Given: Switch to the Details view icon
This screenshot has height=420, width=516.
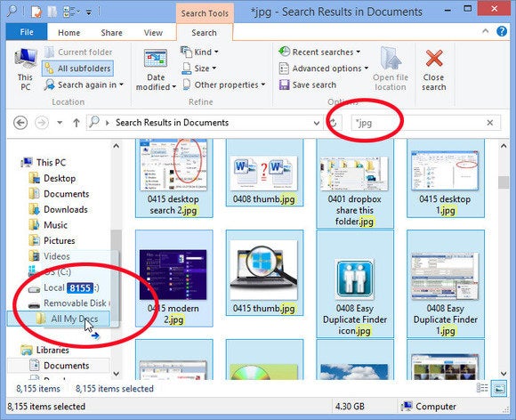Looking at the screenshot, I should click(482, 388).
